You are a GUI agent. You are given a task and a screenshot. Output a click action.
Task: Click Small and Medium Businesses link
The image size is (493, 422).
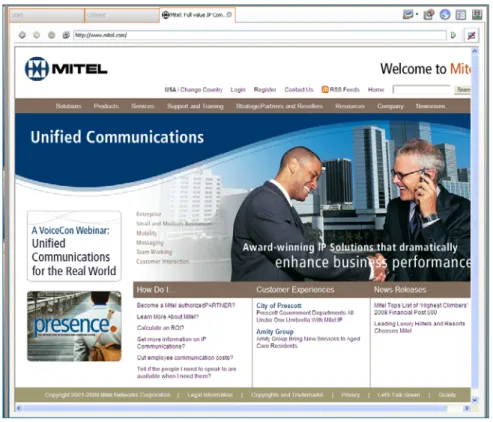(174, 224)
